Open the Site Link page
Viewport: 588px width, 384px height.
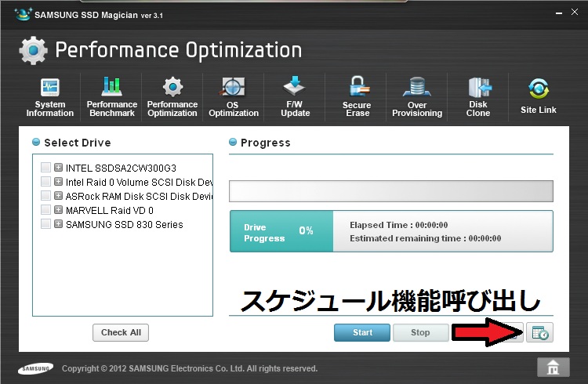[x=539, y=96]
